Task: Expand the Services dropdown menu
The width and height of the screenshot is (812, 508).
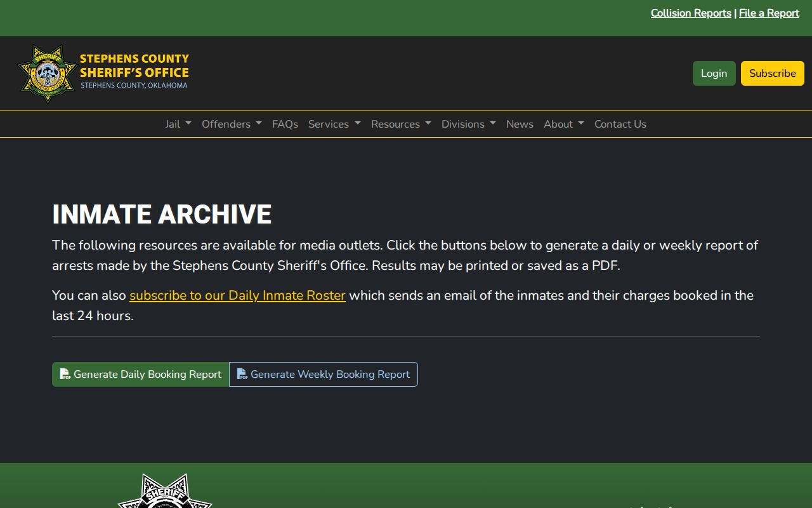Action: pyautogui.click(x=334, y=124)
